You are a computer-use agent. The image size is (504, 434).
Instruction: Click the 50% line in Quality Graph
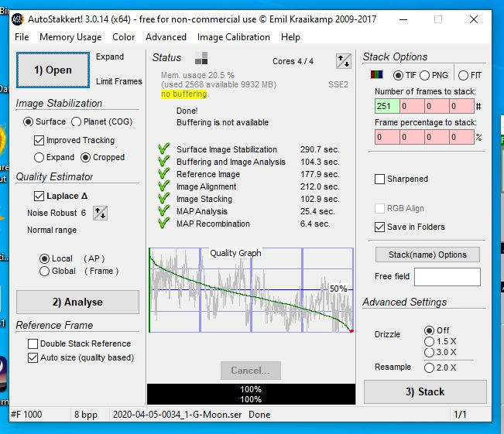pyautogui.click(x=251, y=290)
